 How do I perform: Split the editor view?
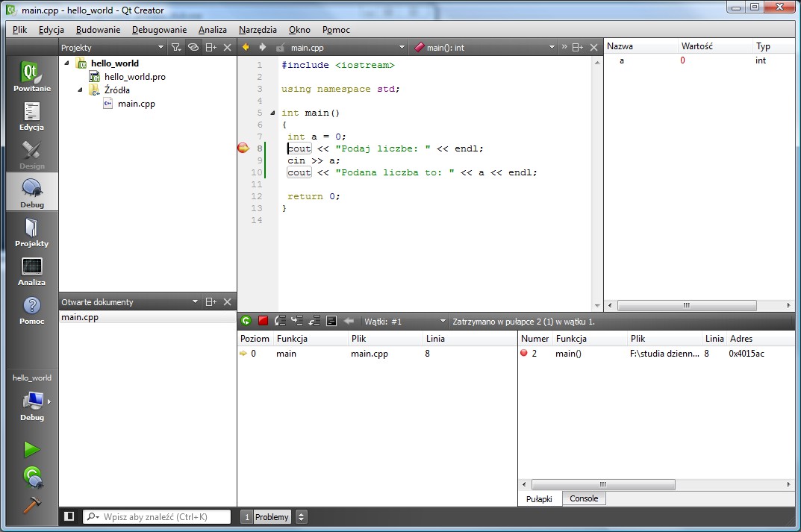[x=577, y=48]
